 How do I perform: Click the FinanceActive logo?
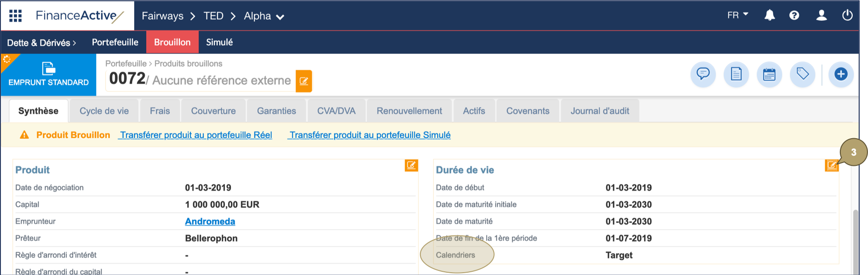tap(80, 16)
